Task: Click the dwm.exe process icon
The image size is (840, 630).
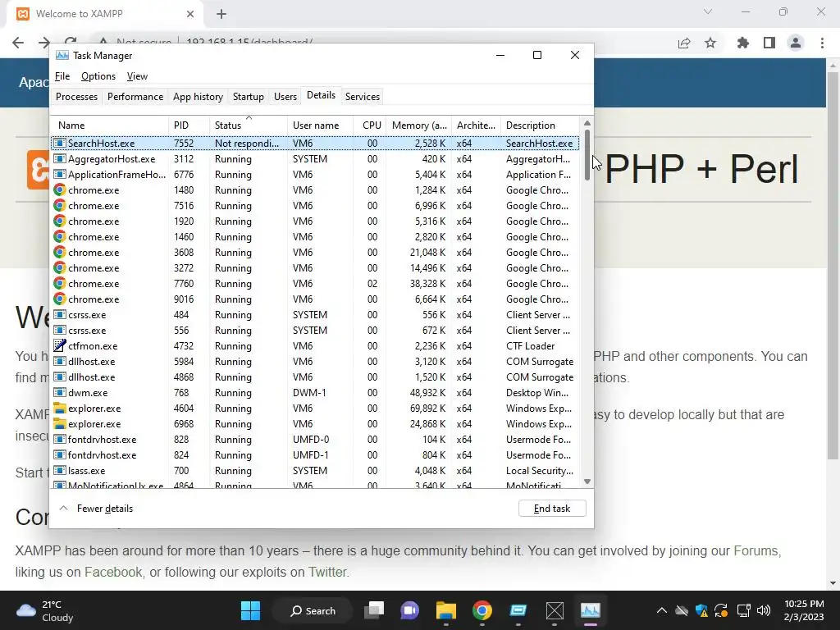Action: coord(60,393)
